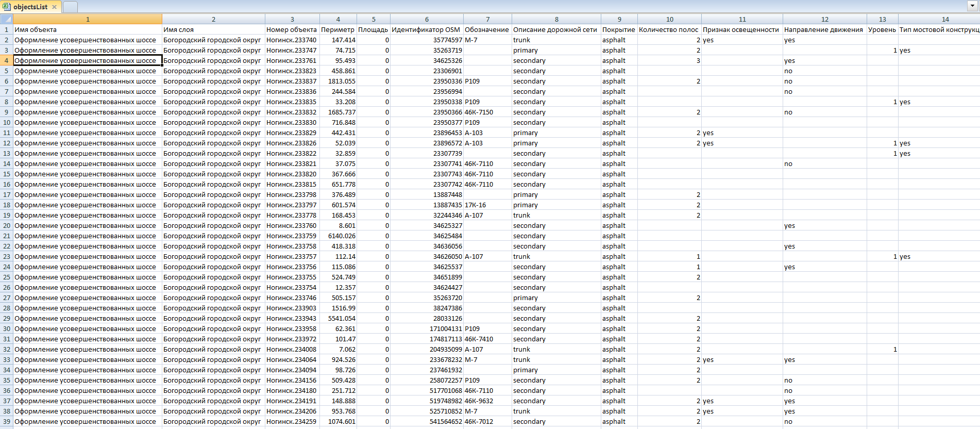Select the designation cell '46К-7410'
Viewport: 980px width, 429px height.
487,339
